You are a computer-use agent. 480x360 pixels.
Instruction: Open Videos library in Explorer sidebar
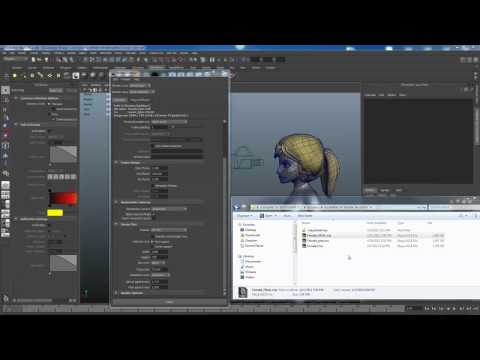(x=248, y=277)
